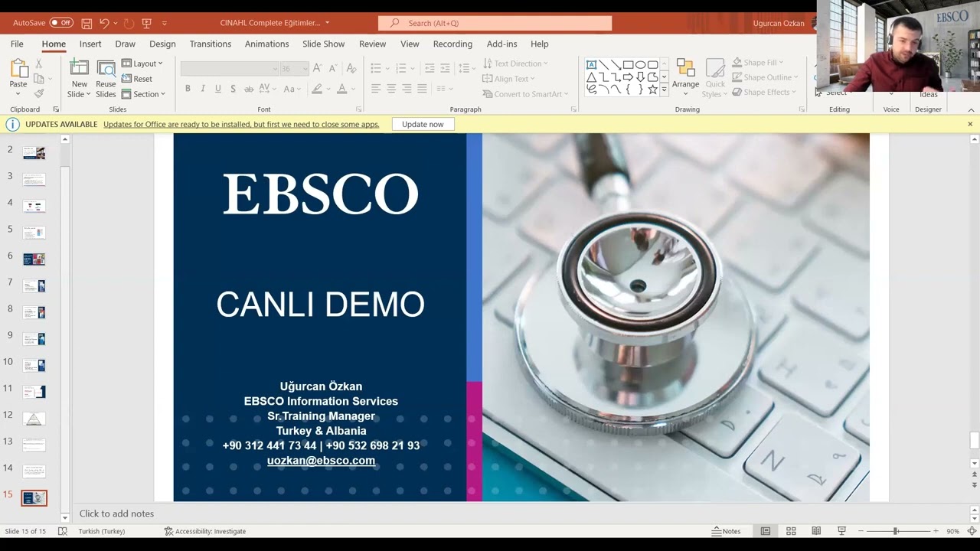Switch to Normal view
Screen dimensions: 980x551
point(765,531)
